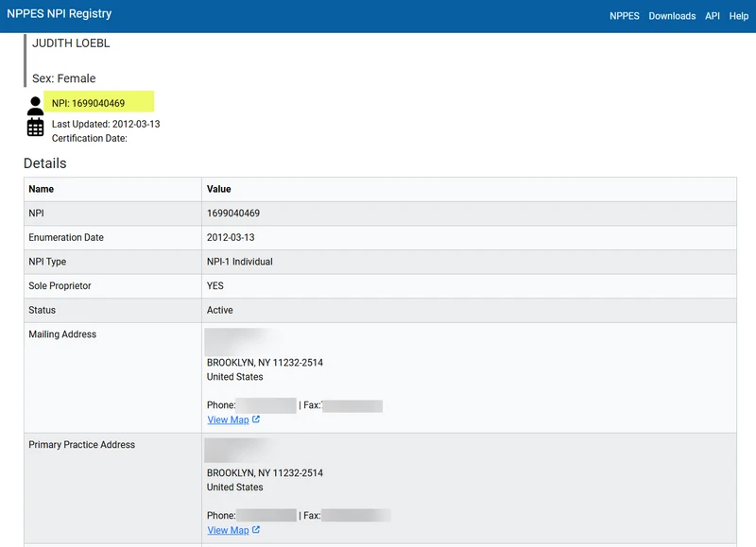Click the highlighted NPI: 1699040469 text
The image size is (756, 547).
click(x=88, y=103)
